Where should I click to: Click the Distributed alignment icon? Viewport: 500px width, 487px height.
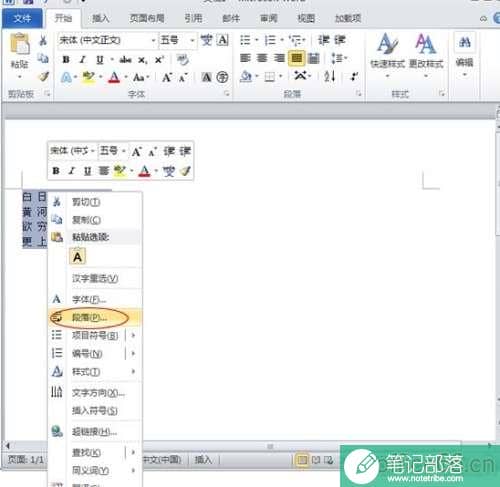coord(313,59)
